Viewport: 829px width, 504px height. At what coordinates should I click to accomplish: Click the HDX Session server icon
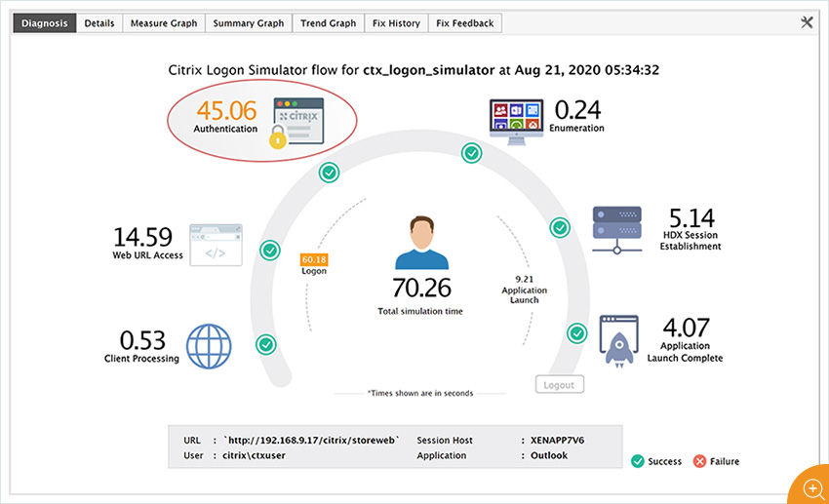coord(617,230)
